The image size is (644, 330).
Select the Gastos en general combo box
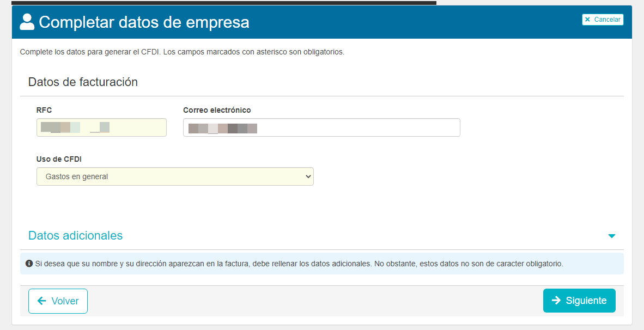[x=174, y=176]
